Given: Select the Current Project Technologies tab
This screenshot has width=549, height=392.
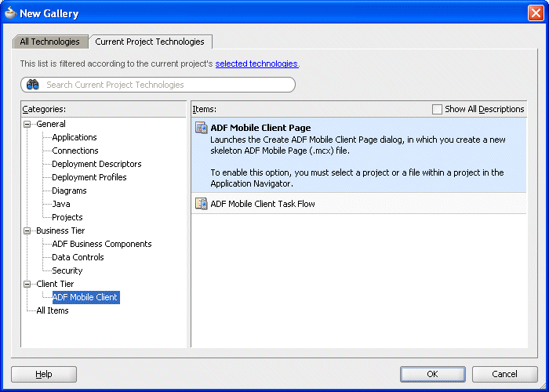Looking at the screenshot, I should click(150, 42).
